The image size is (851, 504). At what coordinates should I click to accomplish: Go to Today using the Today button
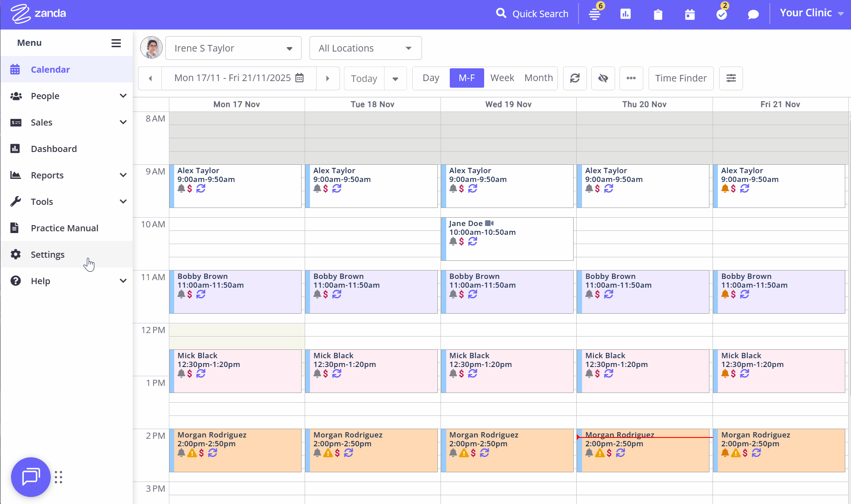coord(364,78)
